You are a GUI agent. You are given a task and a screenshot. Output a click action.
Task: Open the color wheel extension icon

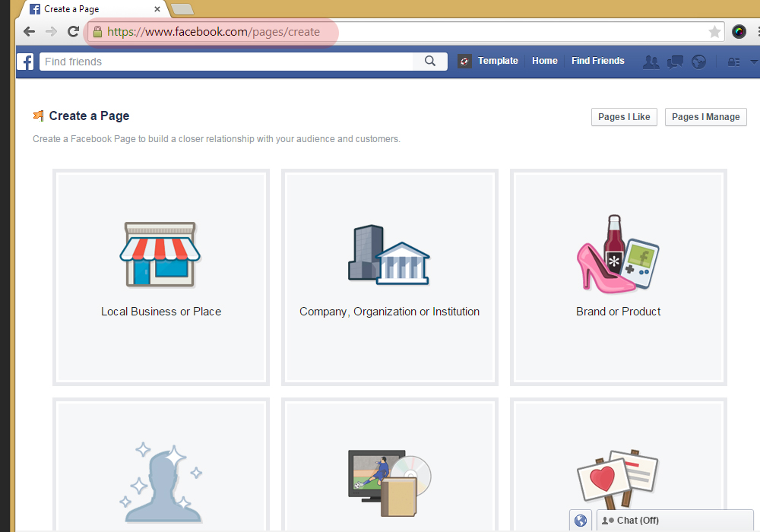(739, 32)
